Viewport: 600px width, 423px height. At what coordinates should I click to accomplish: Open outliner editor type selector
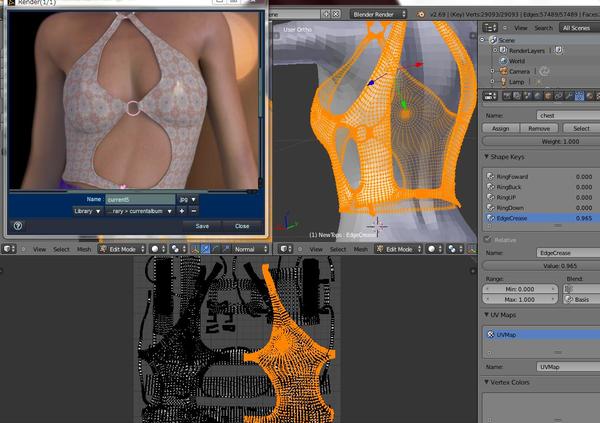pyautogui.click(x=490, y=28)
